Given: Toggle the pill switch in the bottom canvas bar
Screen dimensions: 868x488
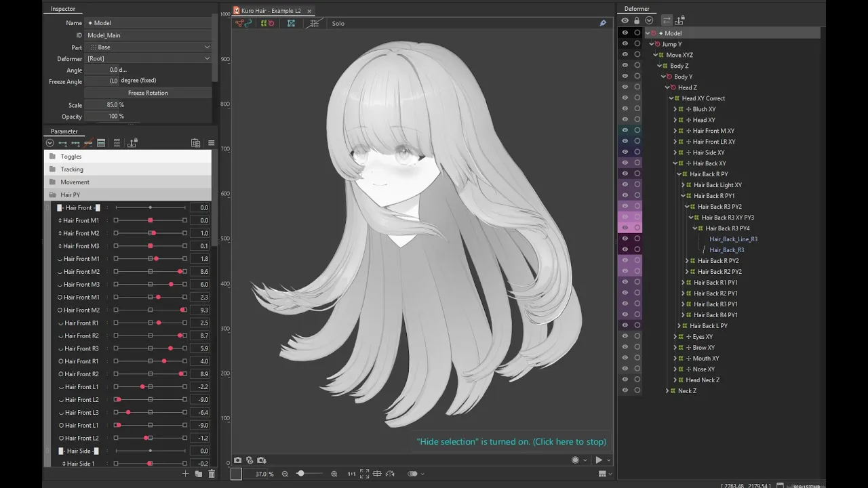Looking at the screenshot, I should [412, 474].
